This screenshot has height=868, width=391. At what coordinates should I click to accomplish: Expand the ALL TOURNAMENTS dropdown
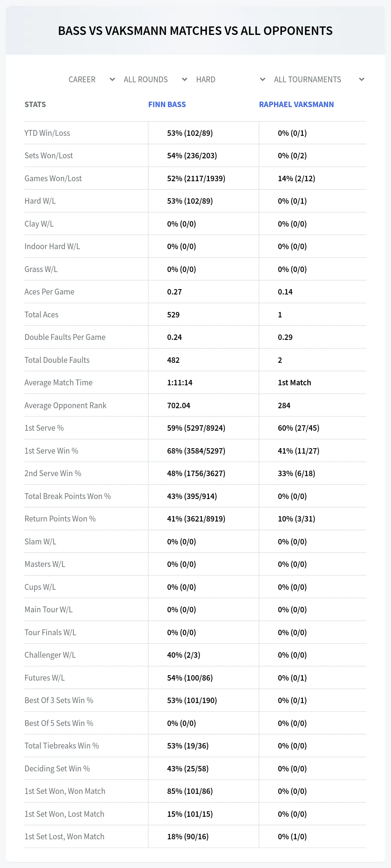click(319, 80)
